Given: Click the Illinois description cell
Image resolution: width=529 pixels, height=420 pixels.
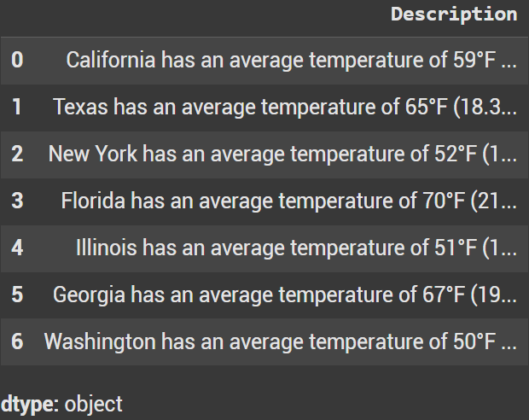Looking at the screenshot, I should (x=296, y=248).
